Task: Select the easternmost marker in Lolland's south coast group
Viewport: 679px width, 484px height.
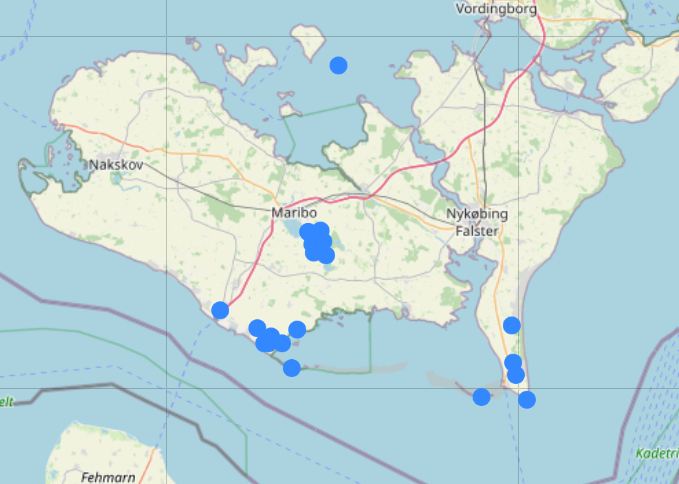Action: 297,329
